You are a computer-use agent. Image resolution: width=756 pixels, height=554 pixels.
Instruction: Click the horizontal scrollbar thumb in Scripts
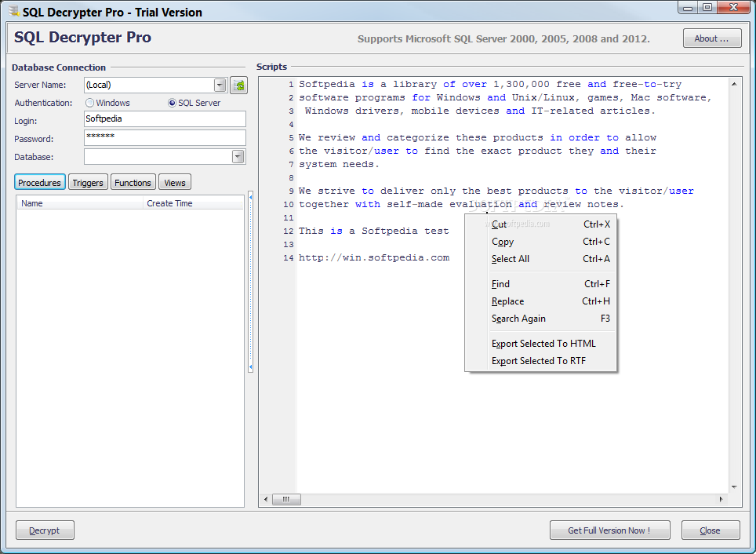point(286,500)
